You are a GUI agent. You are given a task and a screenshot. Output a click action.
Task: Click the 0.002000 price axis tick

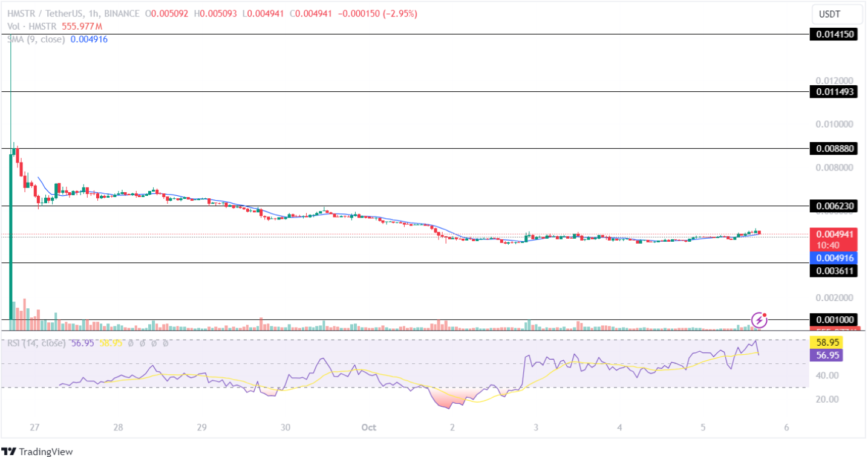point(834,298)
